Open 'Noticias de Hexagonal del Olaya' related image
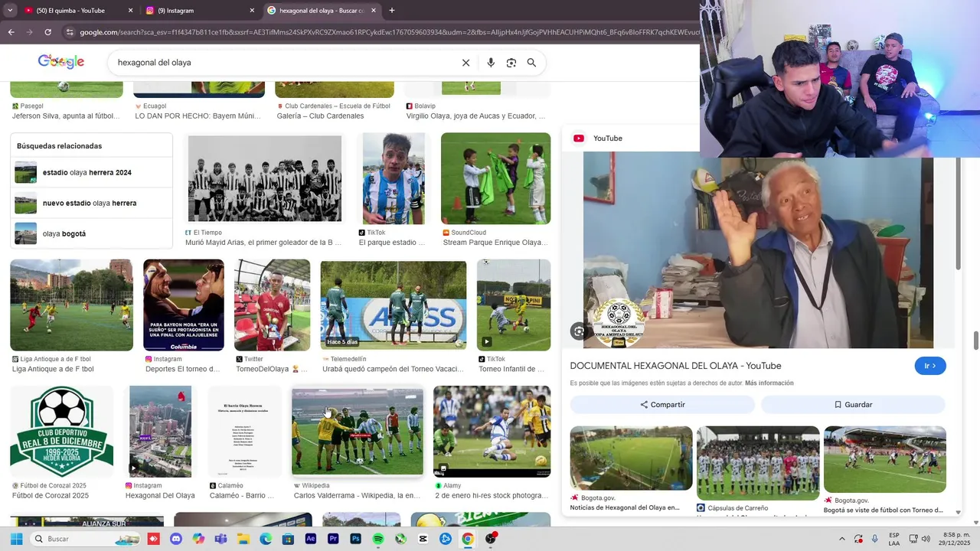 coord(632,458)
